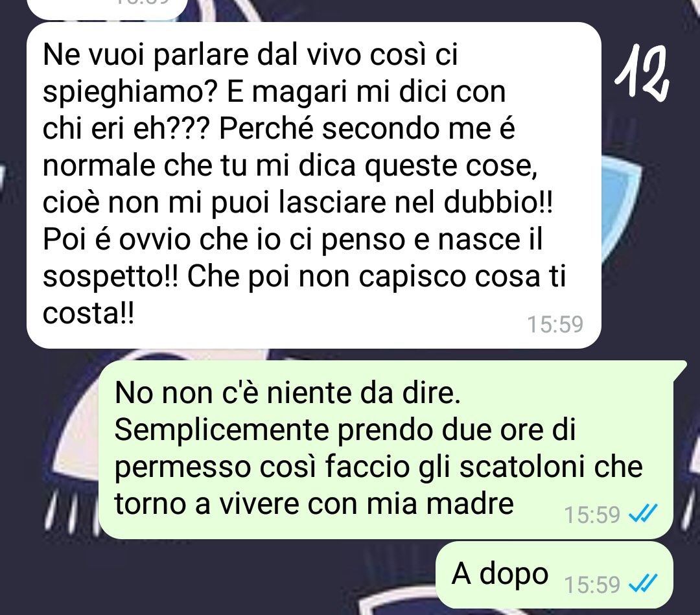Tap the 15:59 timestamp on the 'A dopo' bubble
Screen dimensions: 700x615
click(592, 584)
